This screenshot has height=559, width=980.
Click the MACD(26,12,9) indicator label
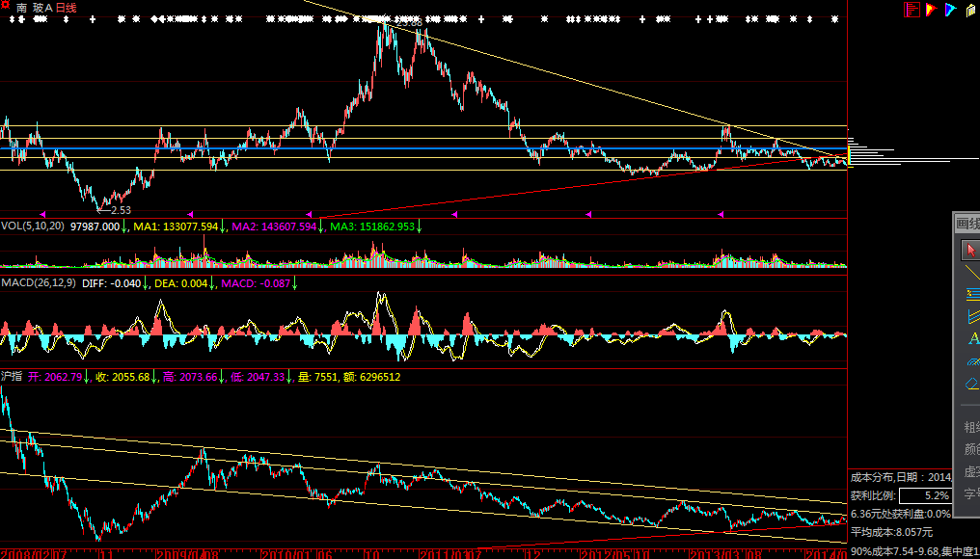(39, 283)
